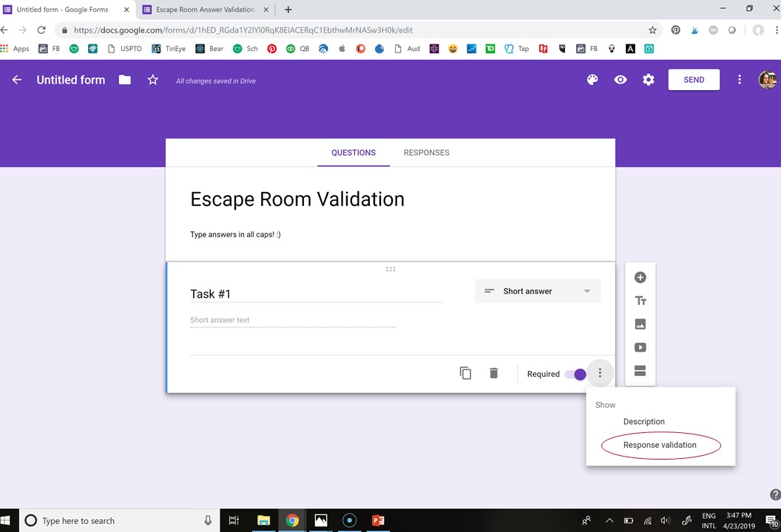This screenshot has width=781, height=532.
Task: Open File Explorer from the taskbar
Action: coord(263,521)
